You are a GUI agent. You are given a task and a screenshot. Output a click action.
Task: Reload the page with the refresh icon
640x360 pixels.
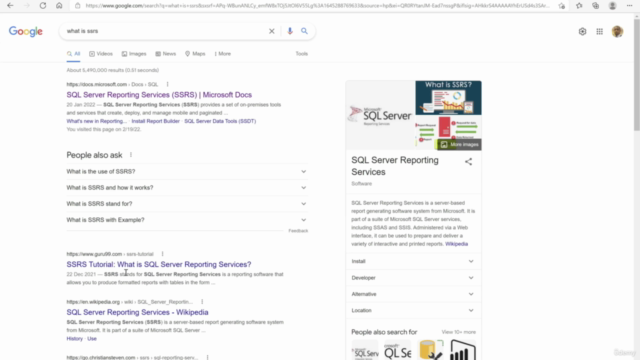[43, 6]
